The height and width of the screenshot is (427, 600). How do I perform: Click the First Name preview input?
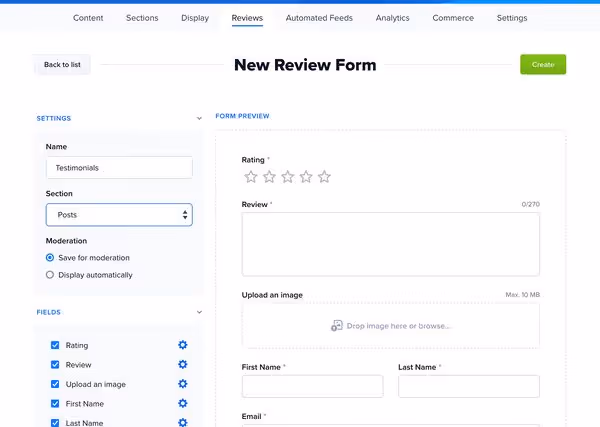[x=312, y=386]
